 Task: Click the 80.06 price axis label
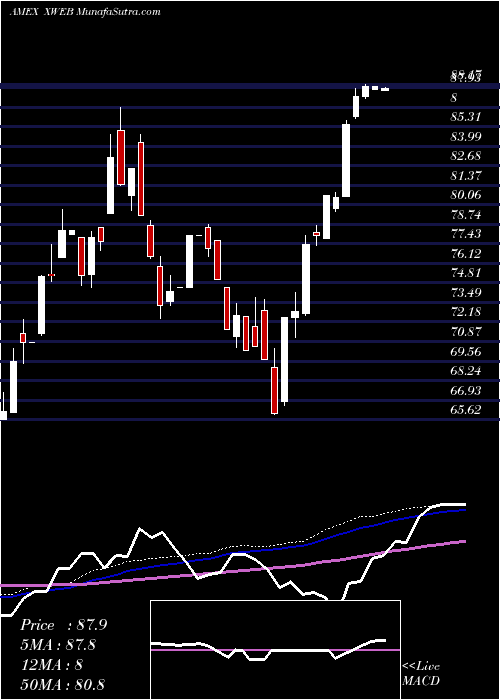pyautogui.click(x=466, y=195)
